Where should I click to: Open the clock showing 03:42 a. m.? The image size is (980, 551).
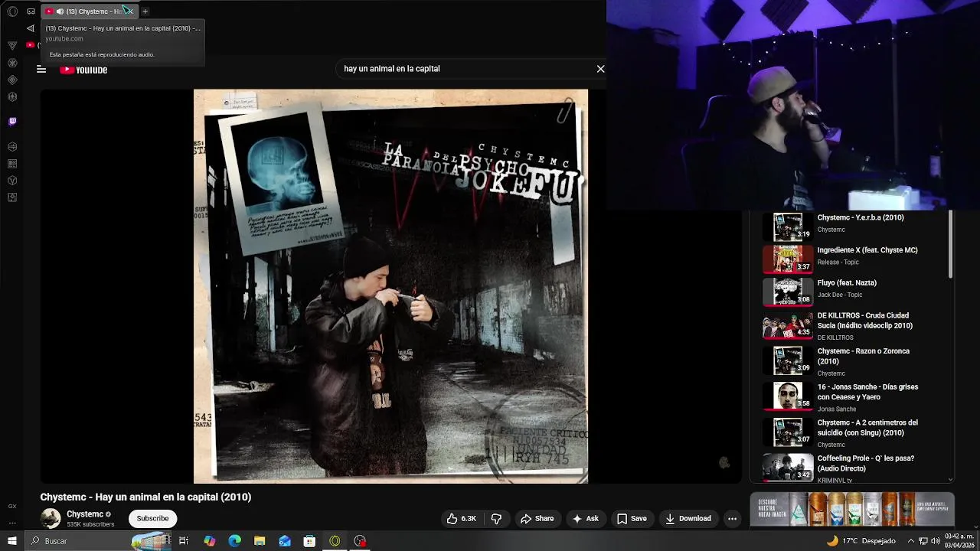960,541
